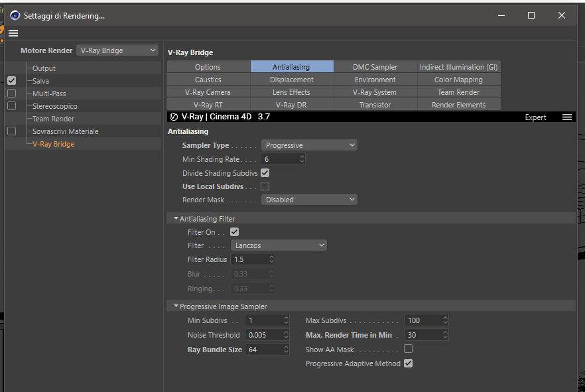Select Multi-Pass in the settings tree
This screenshot has height=392, width=585.
(49, 94)
